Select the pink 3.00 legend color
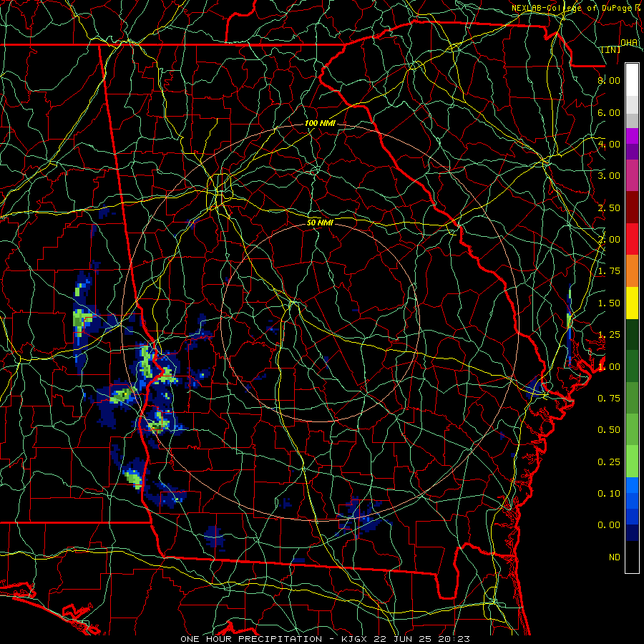644x644 pixels. [632, 176]
